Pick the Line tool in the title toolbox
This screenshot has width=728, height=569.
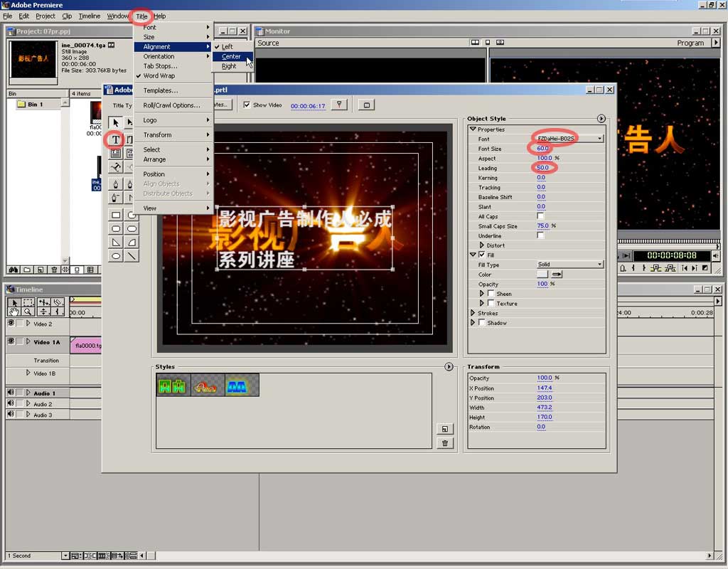(132, 256)
